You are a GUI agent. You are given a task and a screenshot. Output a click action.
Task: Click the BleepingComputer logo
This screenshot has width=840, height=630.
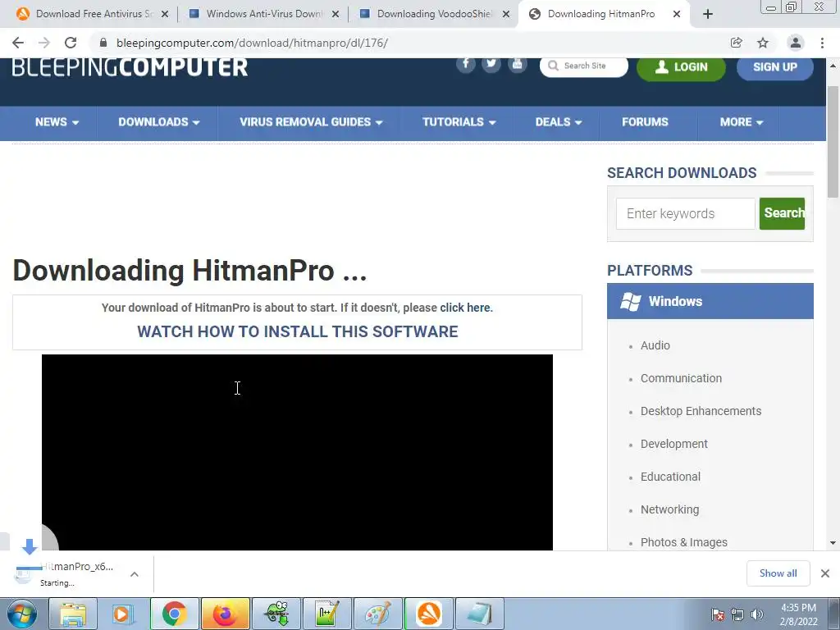point(130,67)
